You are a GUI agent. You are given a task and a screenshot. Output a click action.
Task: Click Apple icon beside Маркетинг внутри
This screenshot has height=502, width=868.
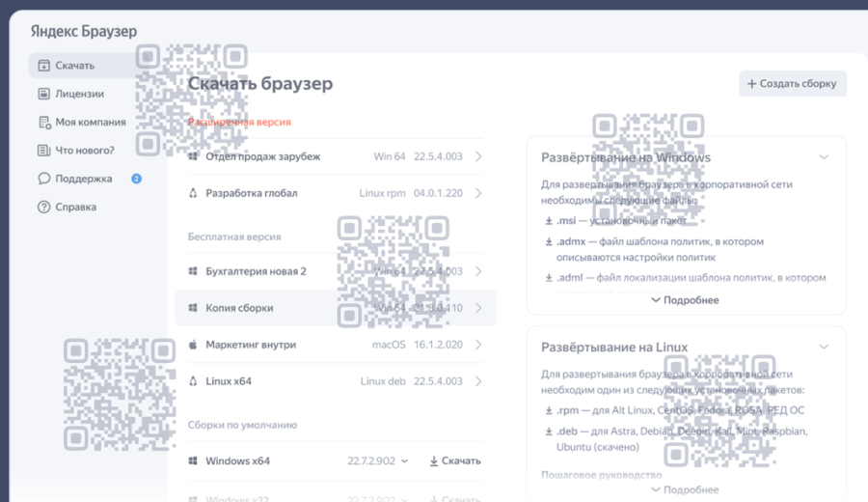tap(193, 345)
